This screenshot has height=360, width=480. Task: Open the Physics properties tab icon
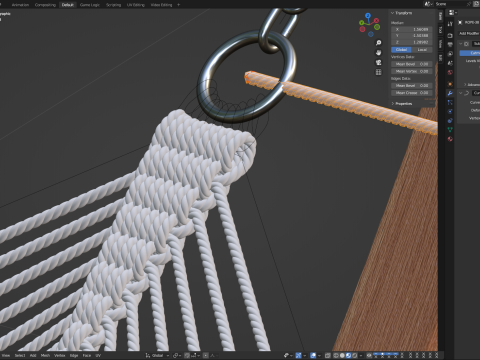[x=450, y=111]
